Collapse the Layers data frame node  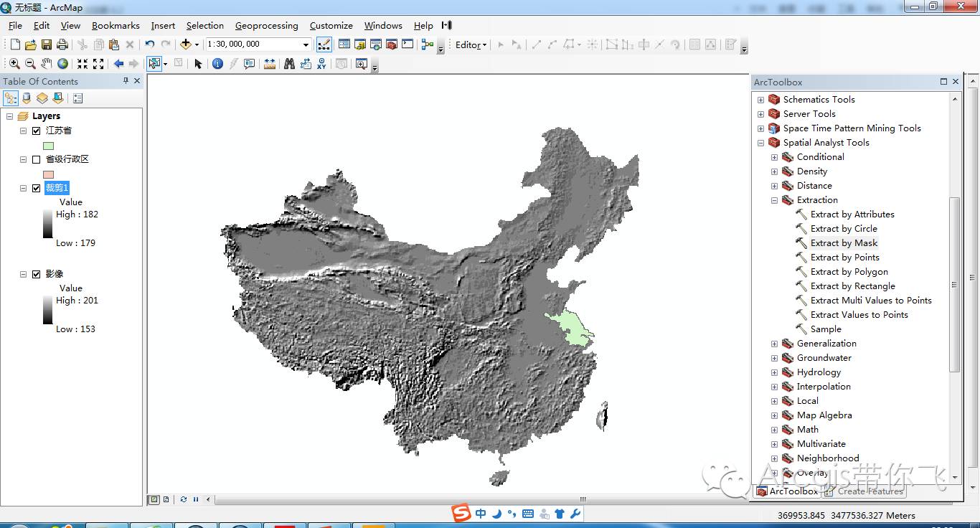[x=9, y=116]
